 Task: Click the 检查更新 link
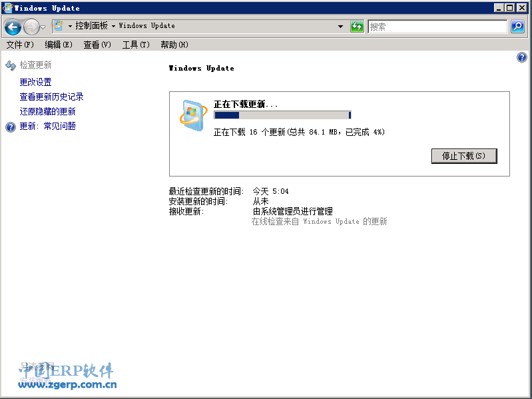click(36, 65)
